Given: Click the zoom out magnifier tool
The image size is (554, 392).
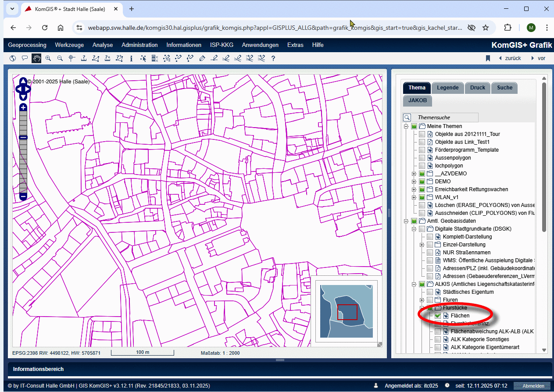Looking at the screenshot, I should click(60, 58).
